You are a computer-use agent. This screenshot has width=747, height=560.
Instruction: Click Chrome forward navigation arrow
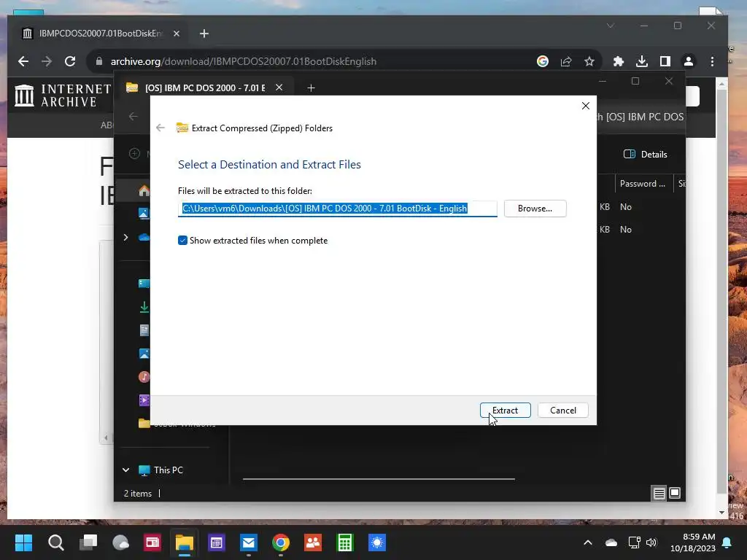click(47, 61)
